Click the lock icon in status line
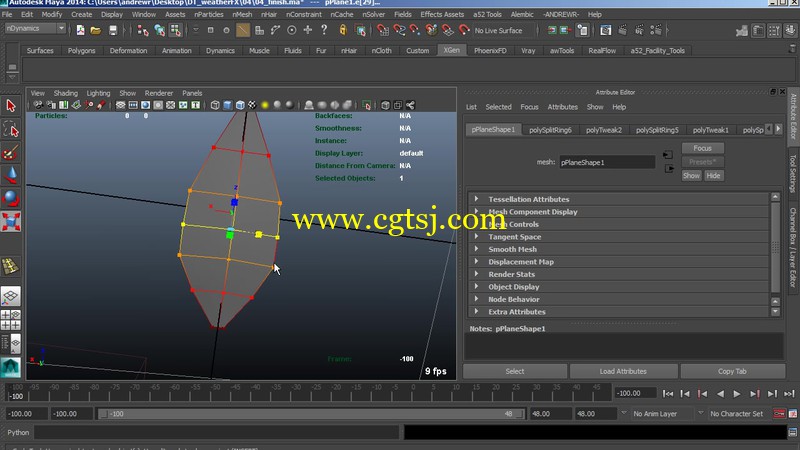Viewport: 800px width, 450px height. pos(343,30)
